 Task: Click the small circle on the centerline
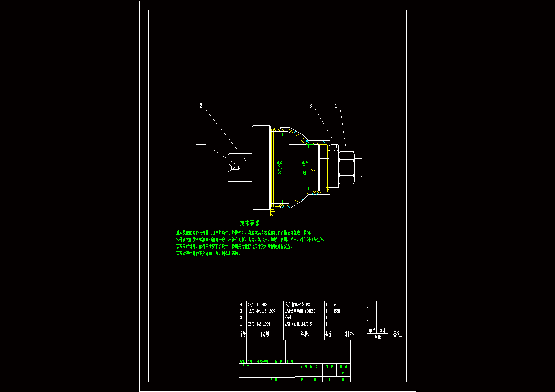pos(314,168)
